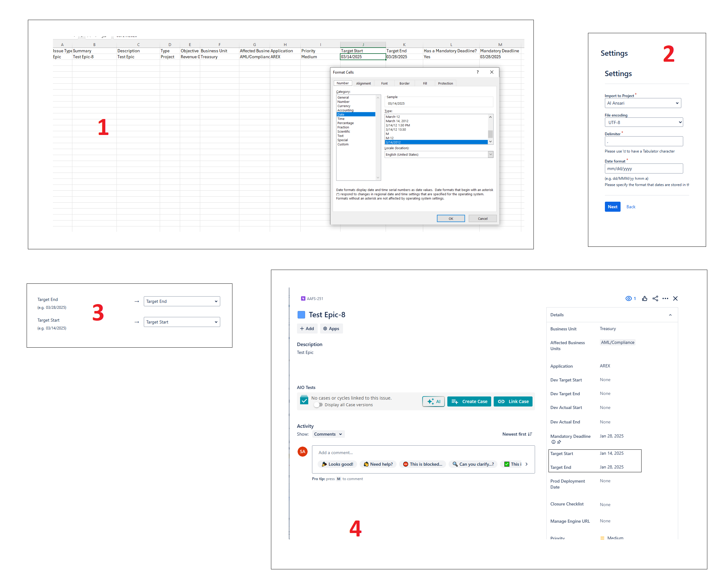
Task: Open the Import to Project dropdown
Action: (x=642, y=103)
